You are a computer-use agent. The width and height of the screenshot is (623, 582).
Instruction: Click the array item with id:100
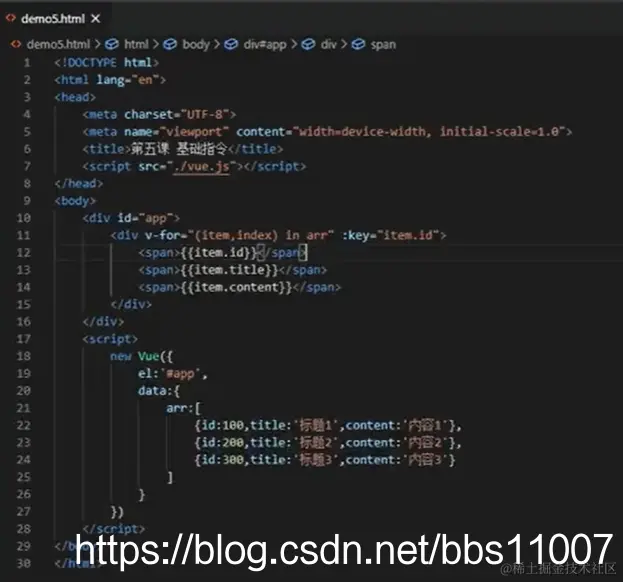(x=327, y=425)
